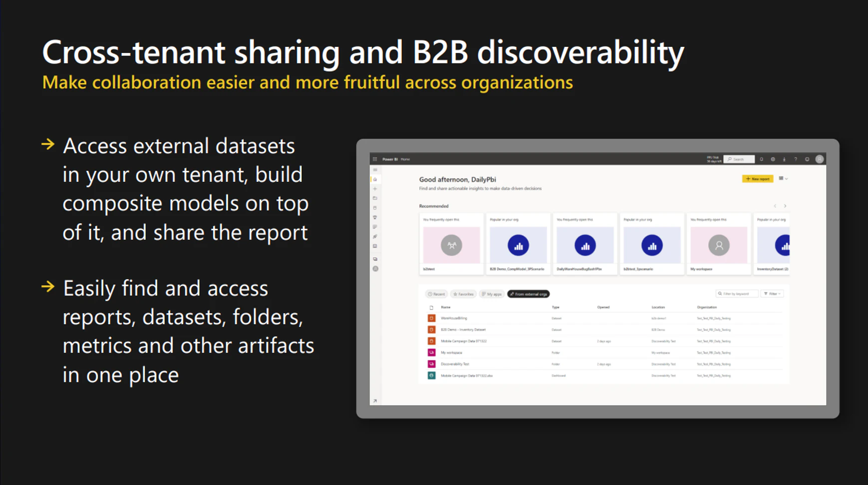The height and width of the screenshot is (485, 868).
Task: Click the download icon in top bar
Action: [784, 159]
